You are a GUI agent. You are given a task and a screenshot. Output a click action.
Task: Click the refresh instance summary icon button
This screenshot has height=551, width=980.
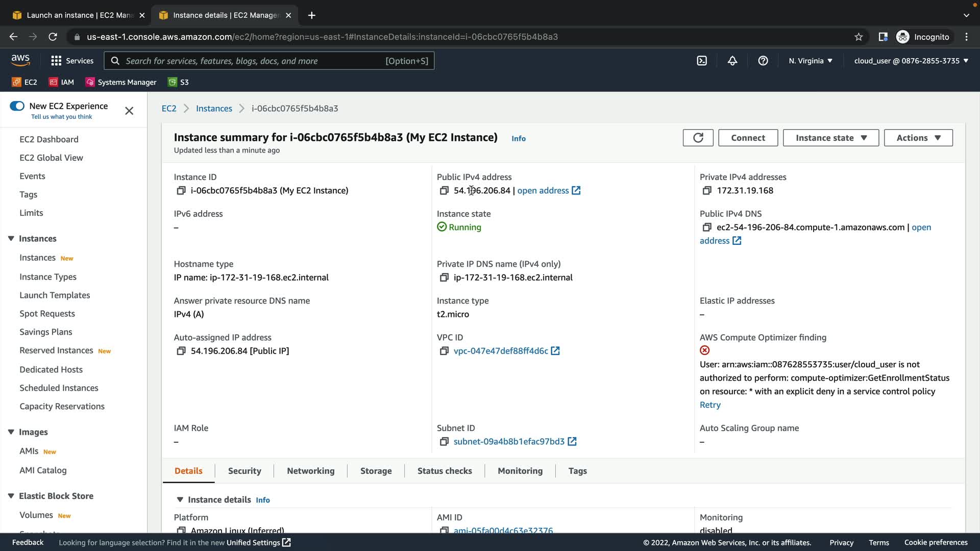[698, 138]
